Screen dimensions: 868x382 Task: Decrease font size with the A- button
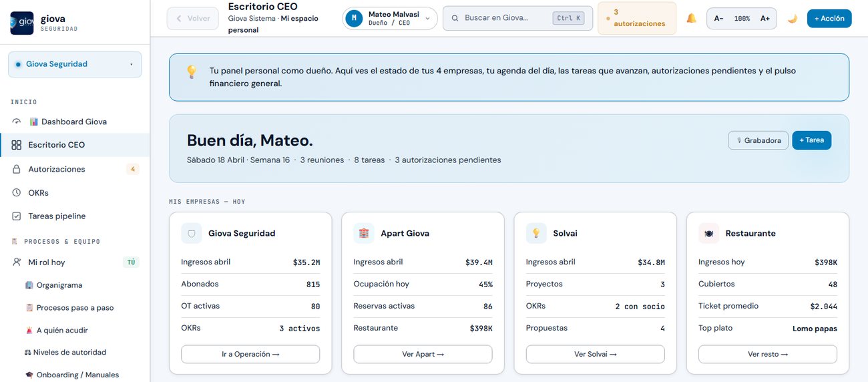pos(718,19)
